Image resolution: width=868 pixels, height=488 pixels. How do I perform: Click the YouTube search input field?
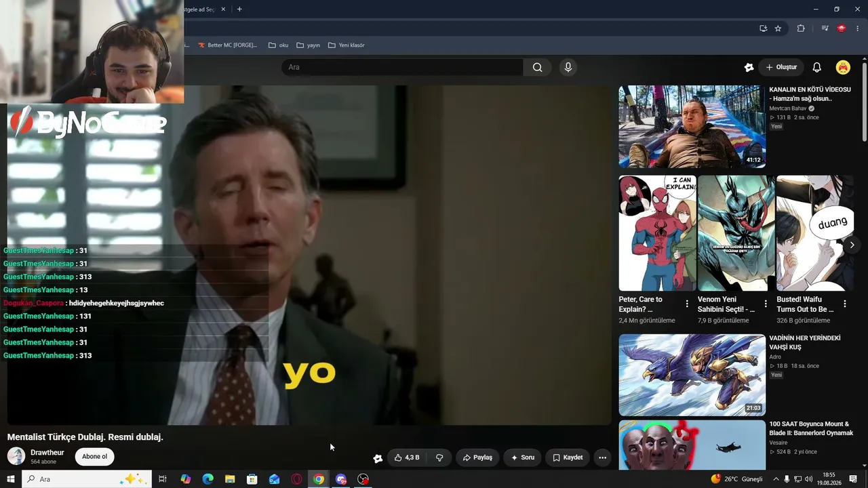(x=402, y=67)
